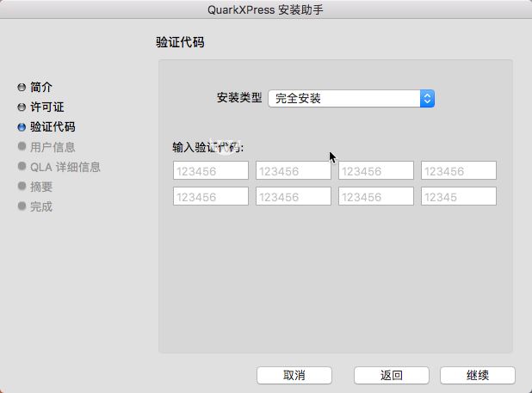Click the QLA 详细信息 step in sidebar
Screen dimensions: 532x393
tap(65, 167)
